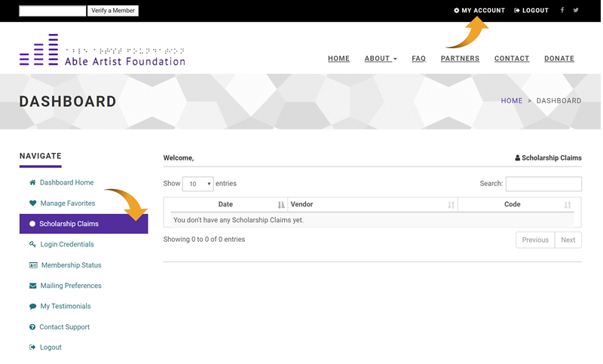Click the Date column sort icon
The width and height of the screenshot is (603, 364).
(x=281, y=205)
